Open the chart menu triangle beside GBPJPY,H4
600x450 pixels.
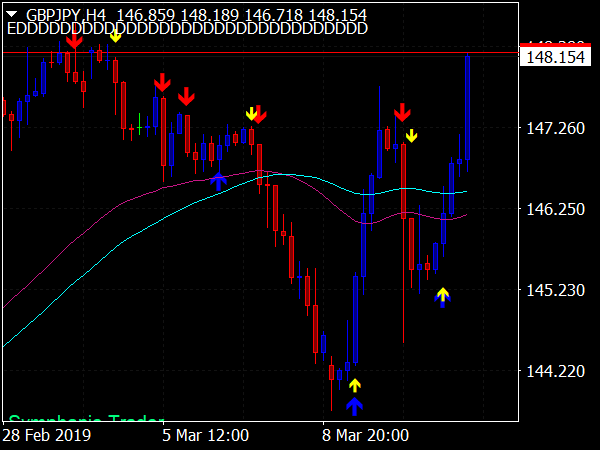[12, 15]
